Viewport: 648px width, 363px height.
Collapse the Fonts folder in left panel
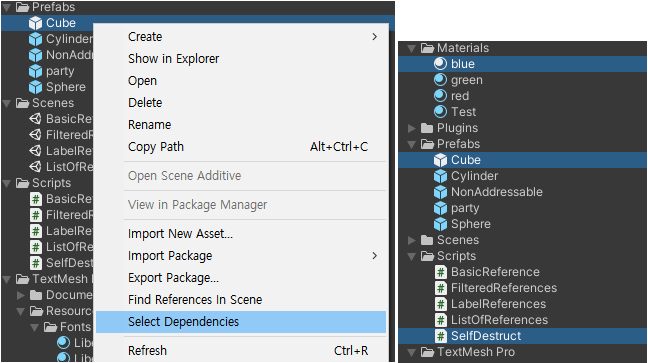pos(35,327)
